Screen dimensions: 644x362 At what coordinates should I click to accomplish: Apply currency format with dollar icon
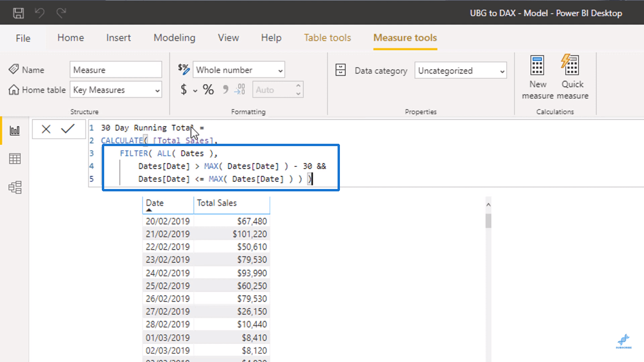point(184,90)
